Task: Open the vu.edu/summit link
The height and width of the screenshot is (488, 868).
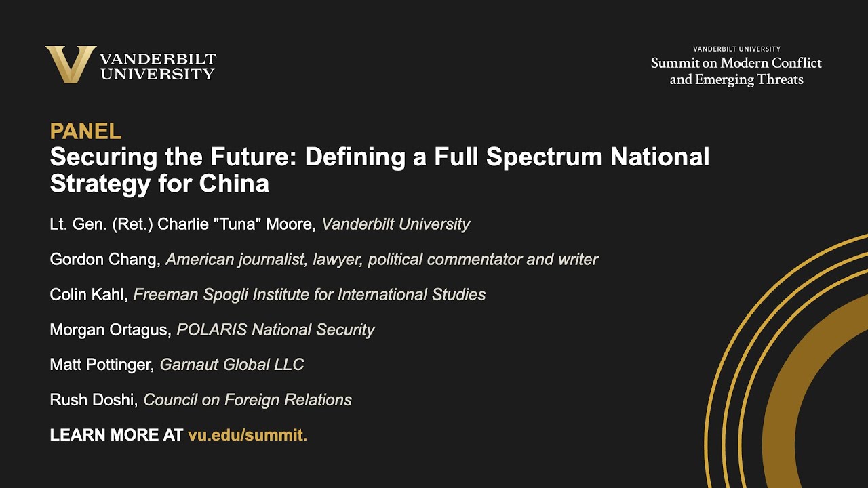Action: click(248, 435)
